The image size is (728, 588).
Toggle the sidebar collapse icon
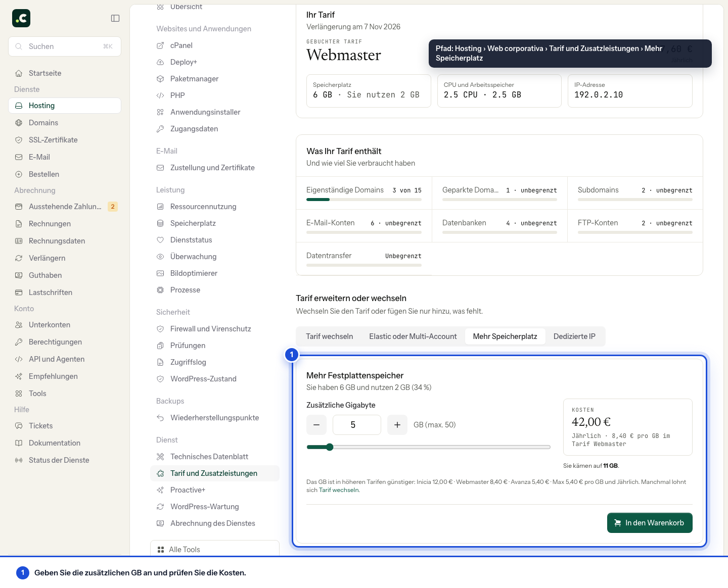115,18
